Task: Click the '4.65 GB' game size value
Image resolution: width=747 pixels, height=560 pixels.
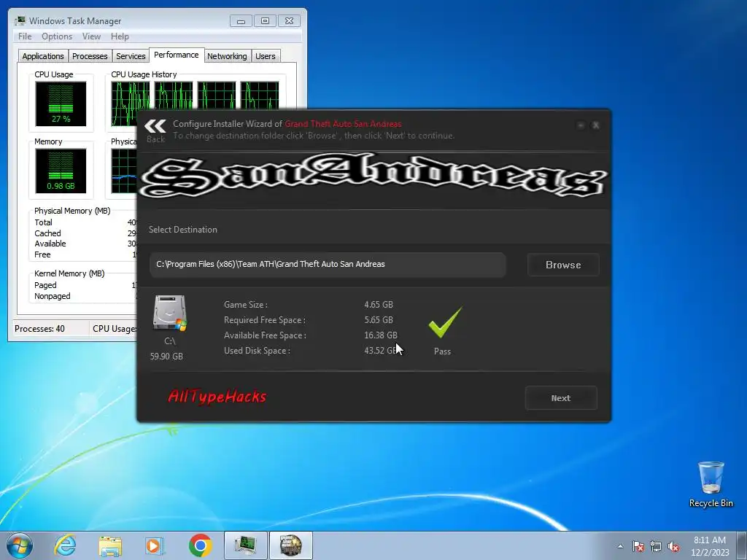Action: tap(379, 305)
